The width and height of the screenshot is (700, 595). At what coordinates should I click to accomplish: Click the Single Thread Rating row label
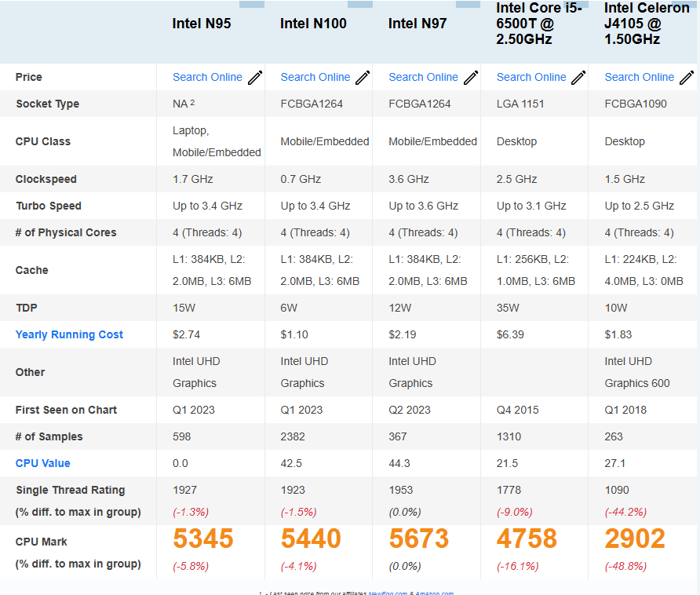point(70,490)
